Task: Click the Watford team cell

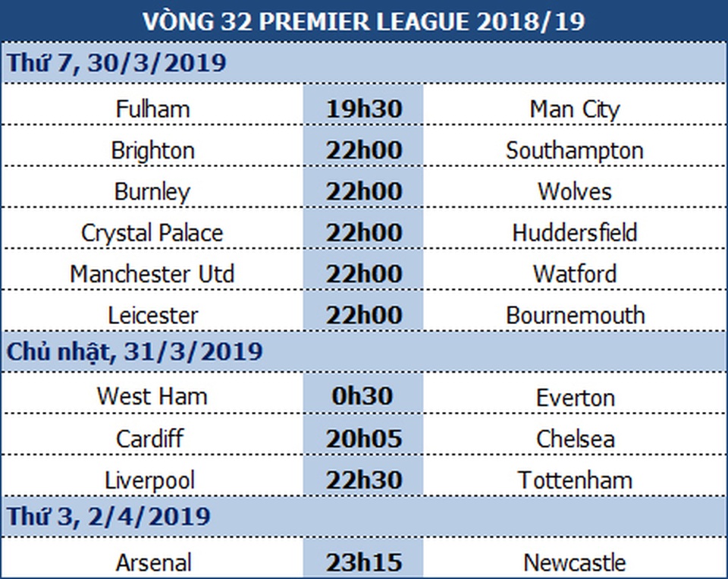Action: [x=574, y=273]
